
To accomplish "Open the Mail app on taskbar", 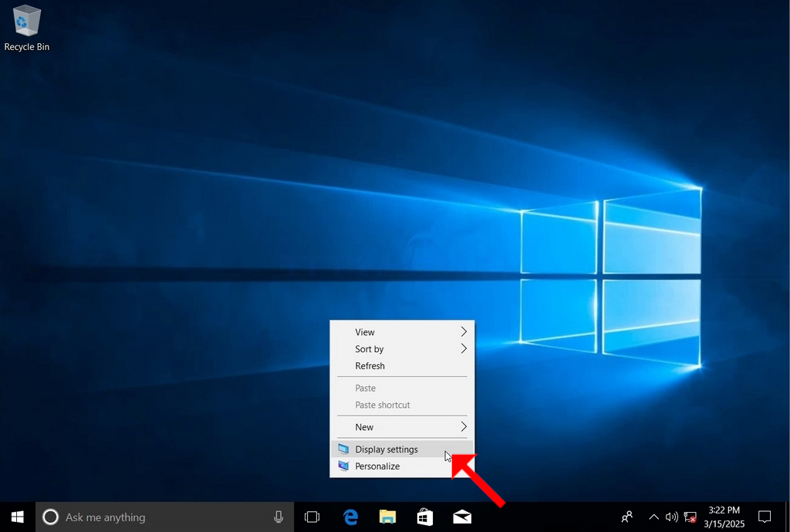I will pos(462,517).
